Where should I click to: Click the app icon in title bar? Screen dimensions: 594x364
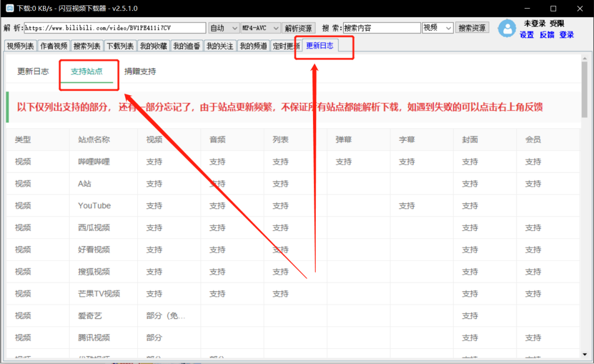point(9,8)
